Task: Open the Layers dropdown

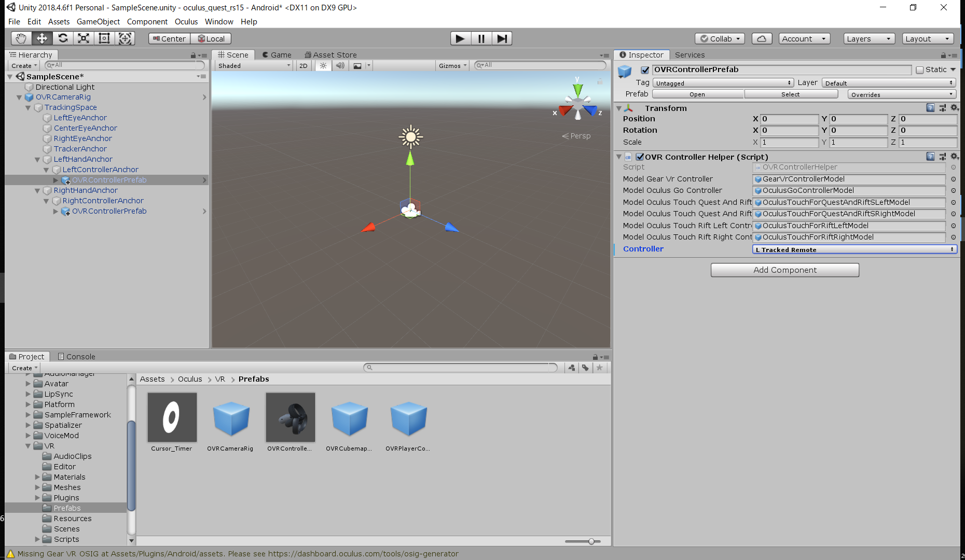Action: click(x=869, y=39)
